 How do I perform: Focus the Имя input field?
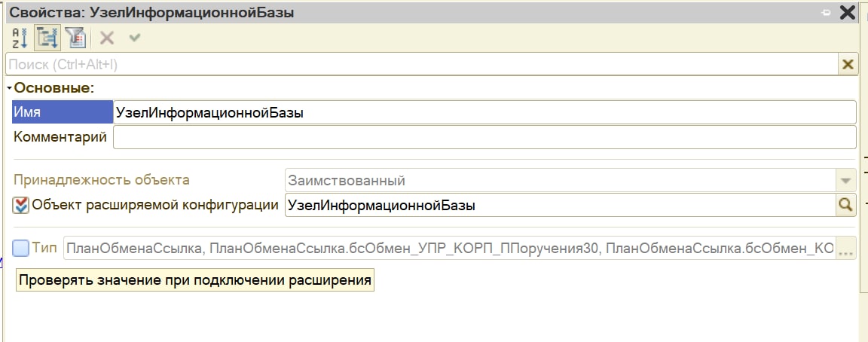coord(484,113)
